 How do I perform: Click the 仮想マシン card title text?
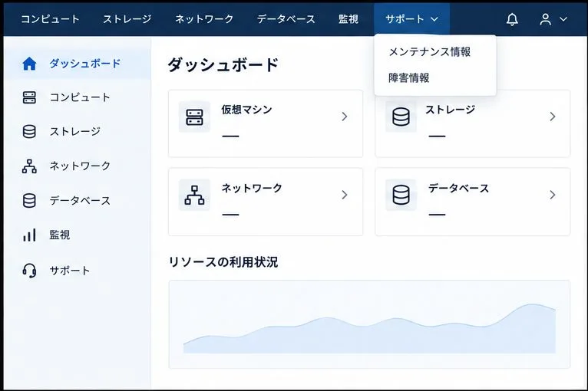[x=246, y=110]
